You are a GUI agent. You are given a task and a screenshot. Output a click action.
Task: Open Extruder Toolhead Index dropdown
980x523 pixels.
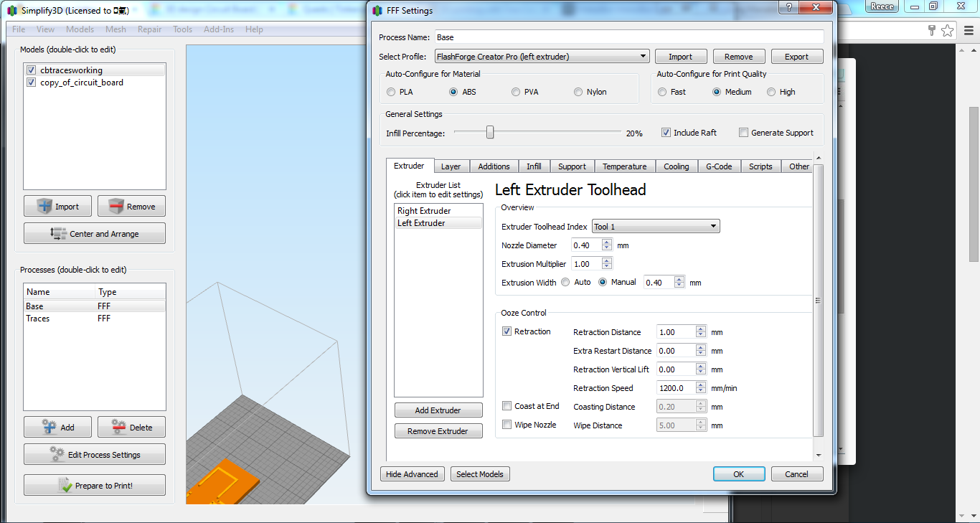pos(656,227)
